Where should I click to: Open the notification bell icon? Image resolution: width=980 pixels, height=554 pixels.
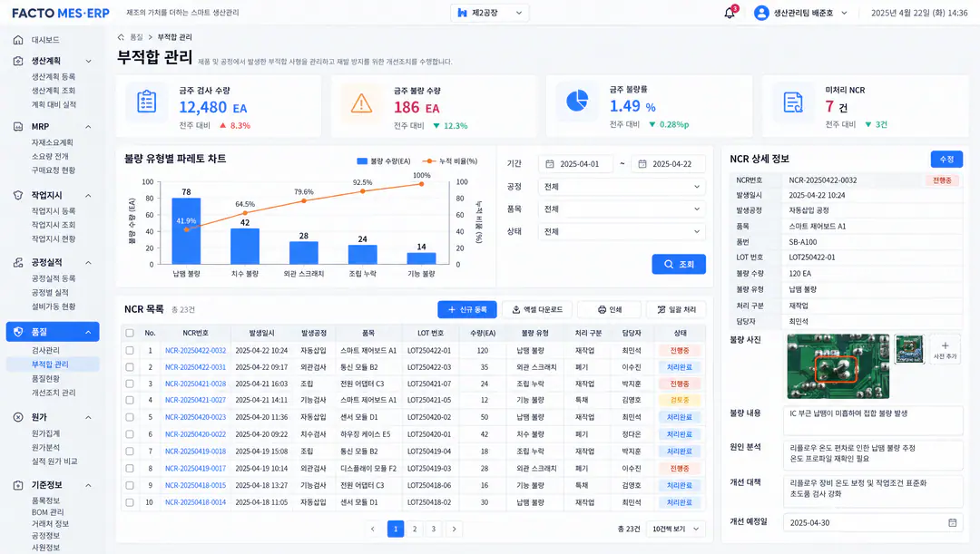point(730,13)
